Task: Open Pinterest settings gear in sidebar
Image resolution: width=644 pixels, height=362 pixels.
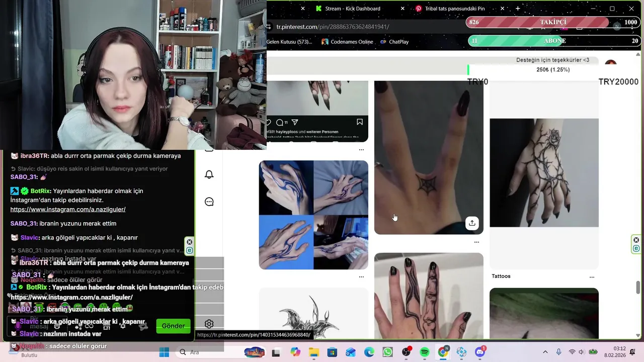Action: coord(209,324)
